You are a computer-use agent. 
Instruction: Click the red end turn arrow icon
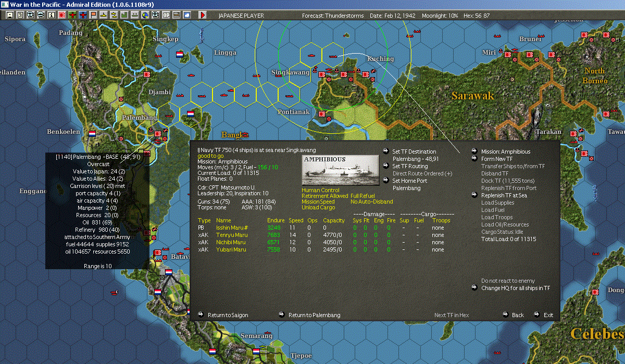click(203, 15)
